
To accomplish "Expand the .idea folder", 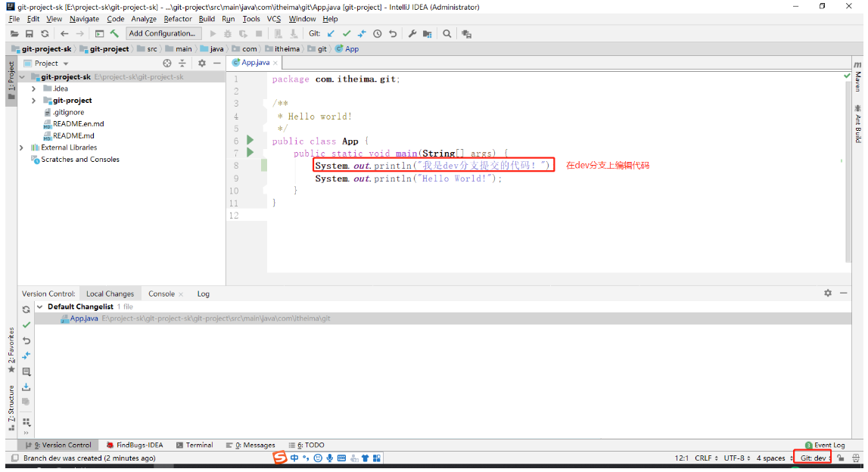I will click(x=34, y=88).
